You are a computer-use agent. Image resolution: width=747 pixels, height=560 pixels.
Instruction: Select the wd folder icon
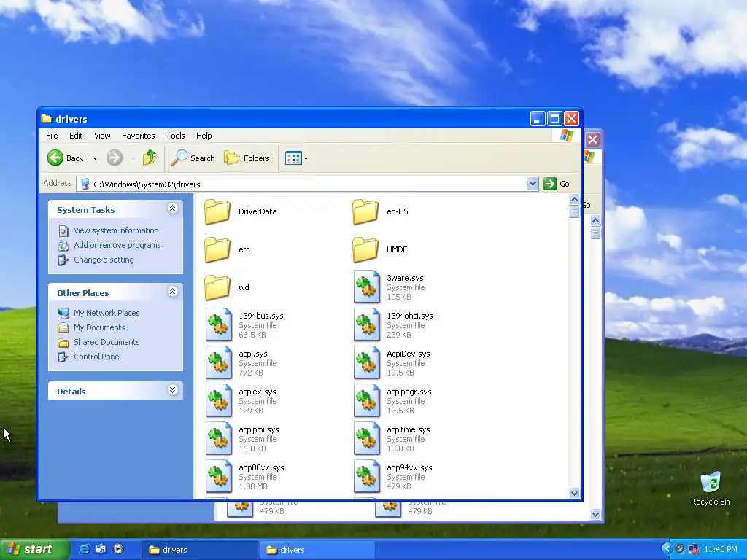[217, 287]
